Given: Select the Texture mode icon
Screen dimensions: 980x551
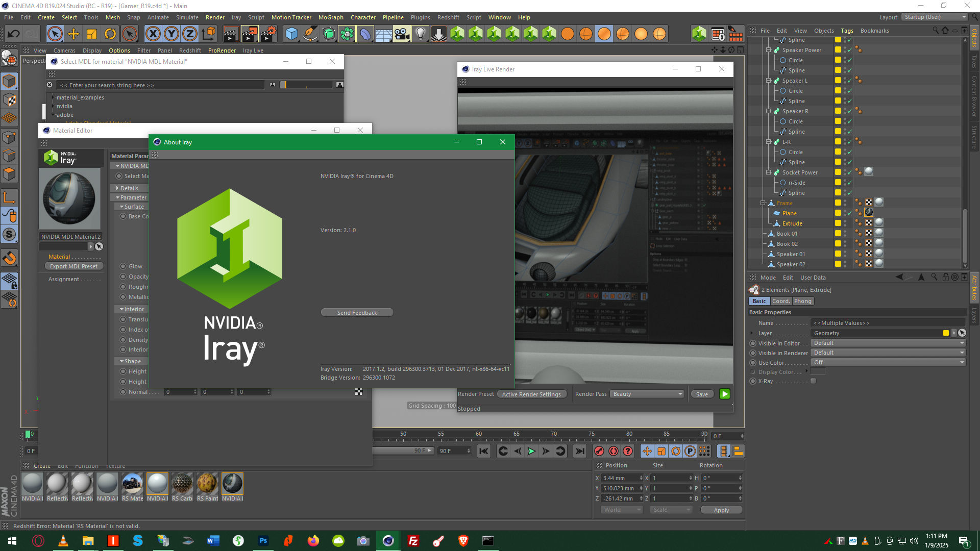Looking at the screenshot, I should 9,99.
